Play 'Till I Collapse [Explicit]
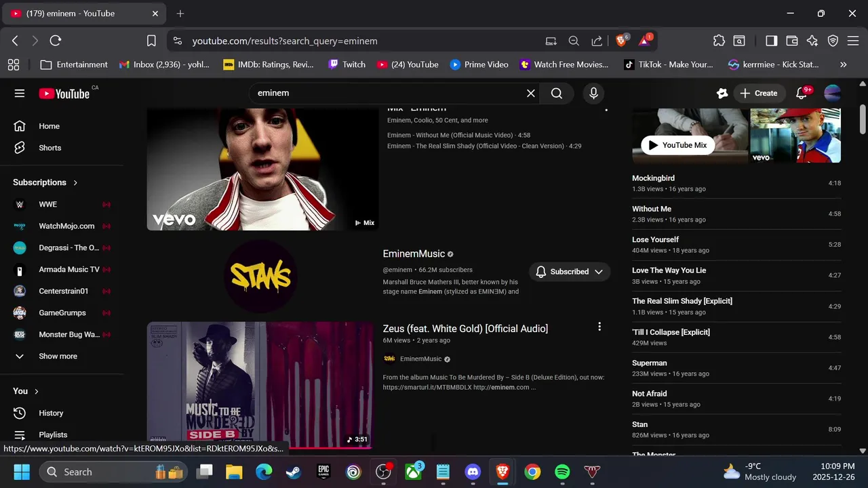The width and height of the screenshot is (868, 488). (x=736, y=337)
